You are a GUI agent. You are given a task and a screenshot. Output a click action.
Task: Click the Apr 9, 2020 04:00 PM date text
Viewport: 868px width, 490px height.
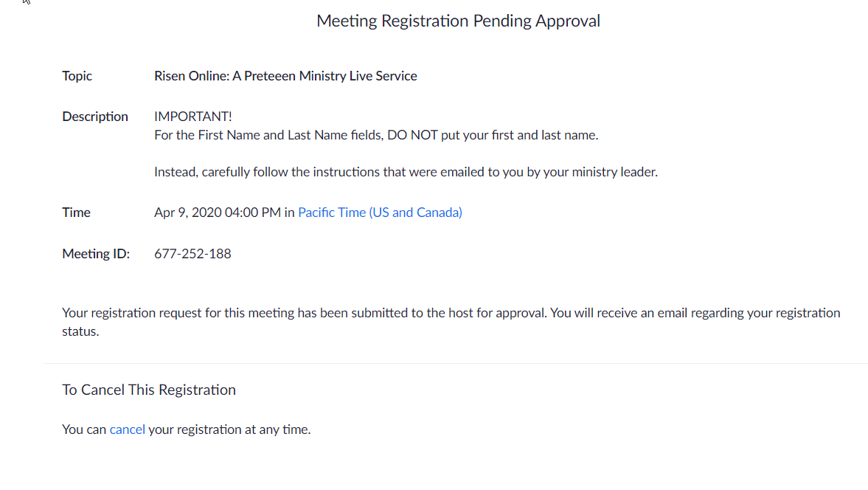click(x=218, y=213)
